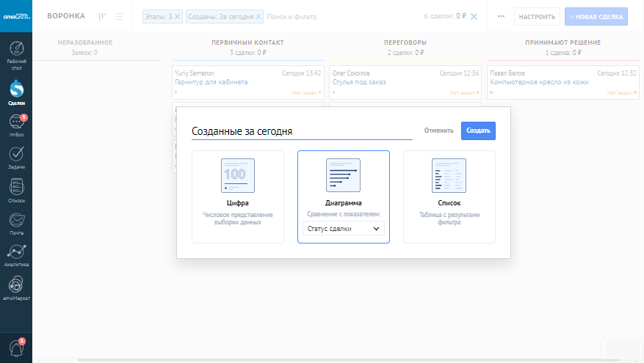
Task: Switch to list view icon in header
Action: pyautogui.click(x=119, y=16)
